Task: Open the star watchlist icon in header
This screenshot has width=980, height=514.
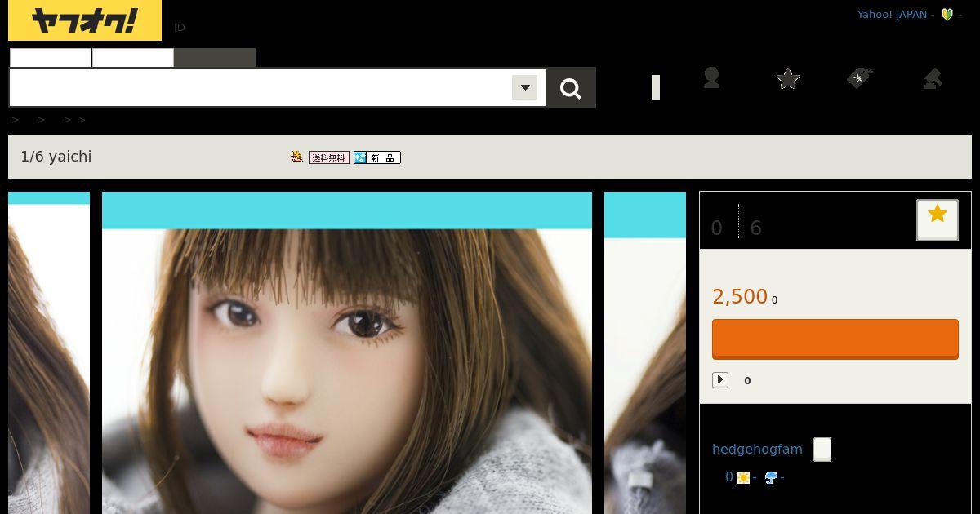Action: [x=788, y=78]
